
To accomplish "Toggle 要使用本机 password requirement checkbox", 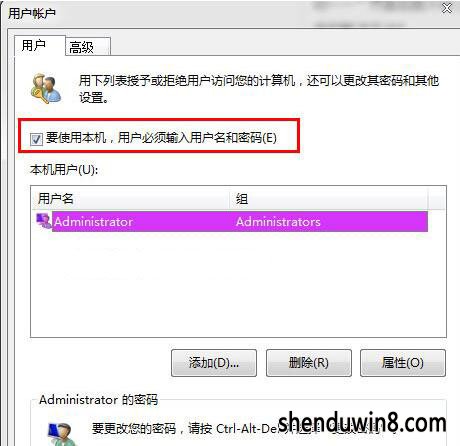I will [36, 139].
